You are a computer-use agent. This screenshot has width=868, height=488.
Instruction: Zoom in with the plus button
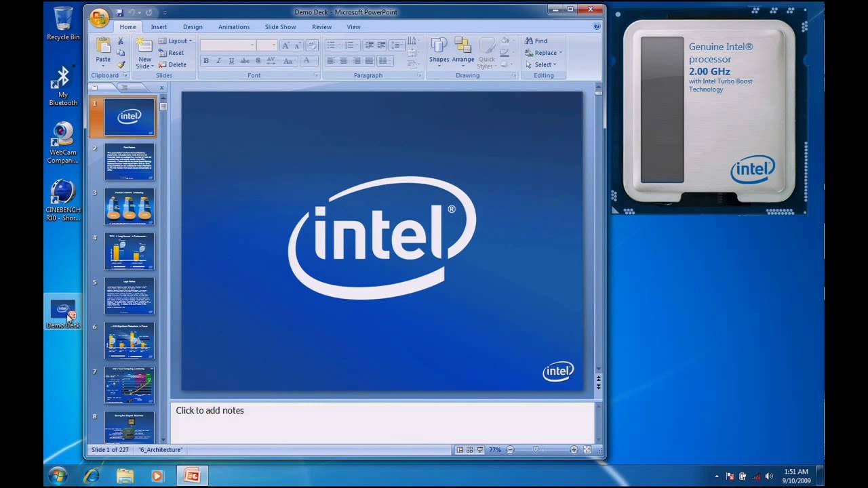click(x=574, y=450)
